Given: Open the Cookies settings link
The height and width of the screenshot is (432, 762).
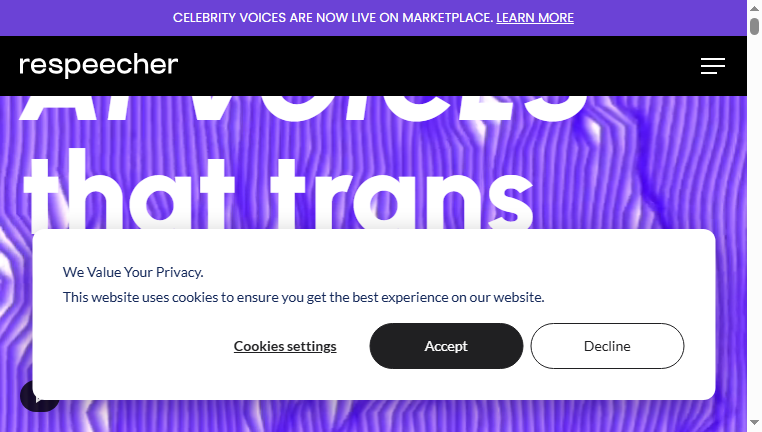Looking at the screenshot, I should coord(285,346).
